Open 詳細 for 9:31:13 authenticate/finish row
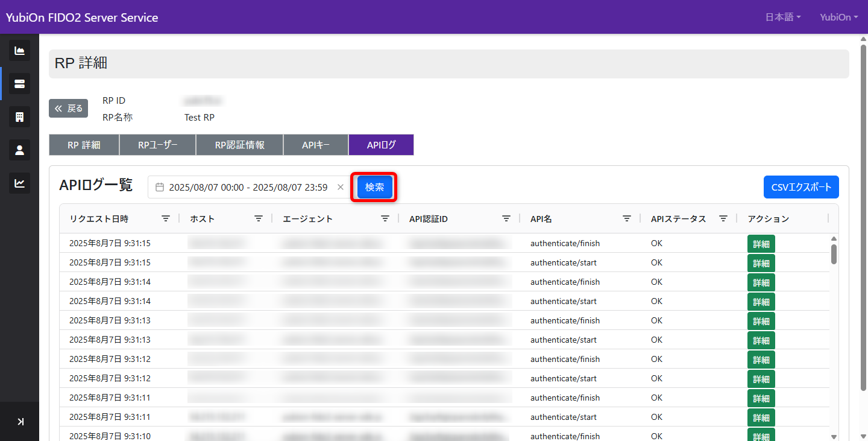This screenshot has width=868, height=441. 761,322
